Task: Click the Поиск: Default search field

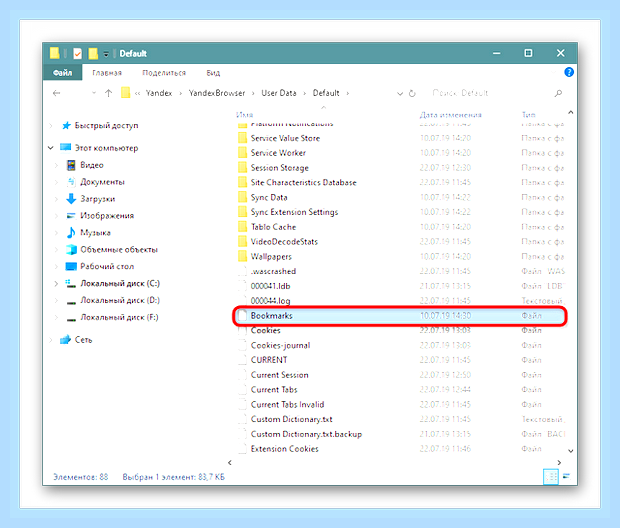Action: (x=492, y=93)
